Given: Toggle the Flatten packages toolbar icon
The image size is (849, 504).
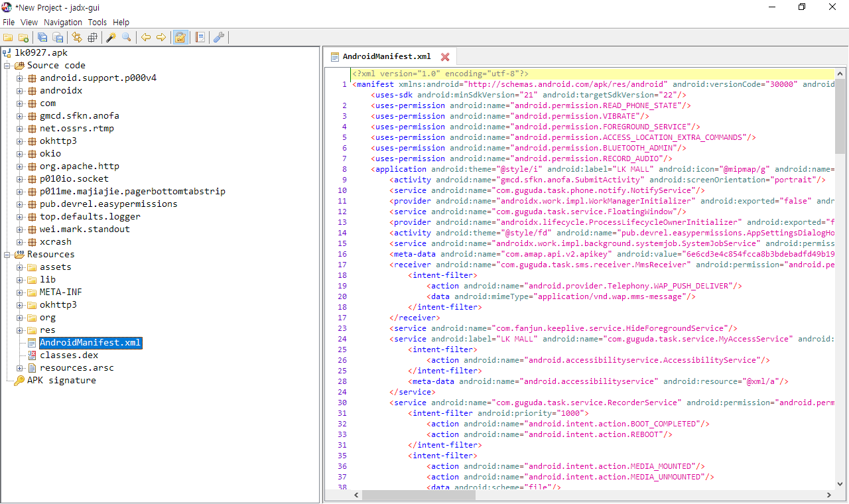Looking at the screenshot, I should click(x=92, y=38).
